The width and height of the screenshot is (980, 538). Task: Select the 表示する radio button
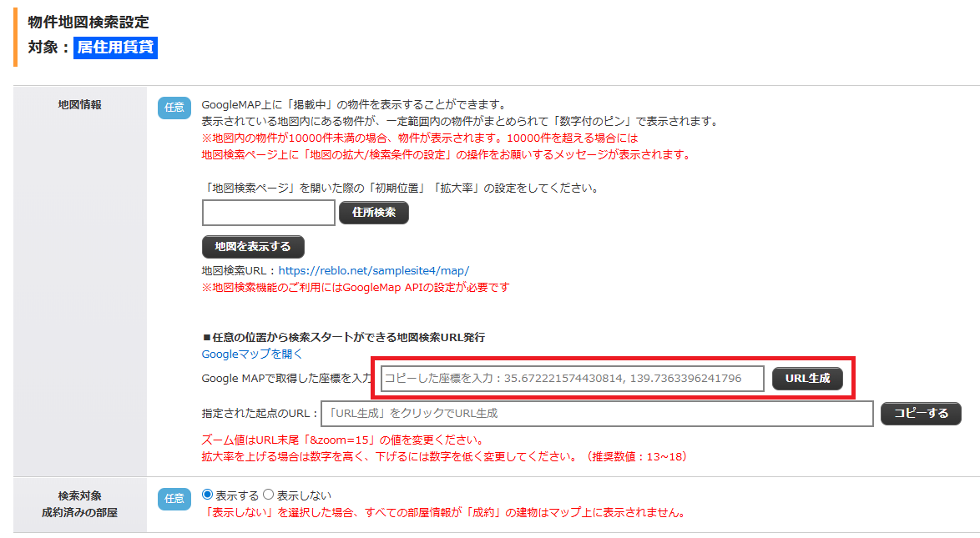coord(208,495)
